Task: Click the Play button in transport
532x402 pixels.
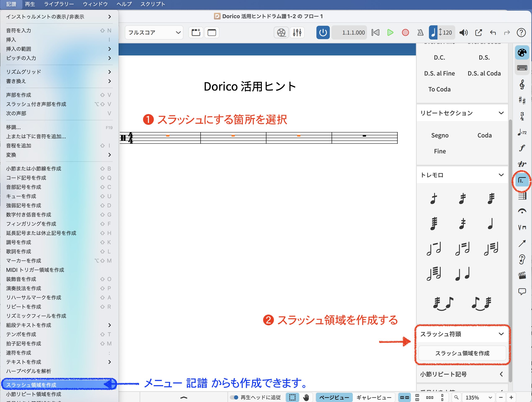Action: [390, 32]
